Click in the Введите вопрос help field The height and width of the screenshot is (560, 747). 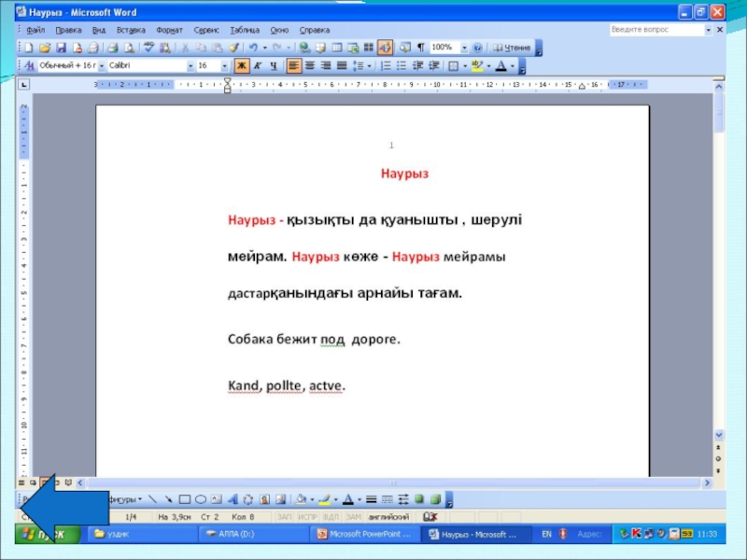[656, 30]
